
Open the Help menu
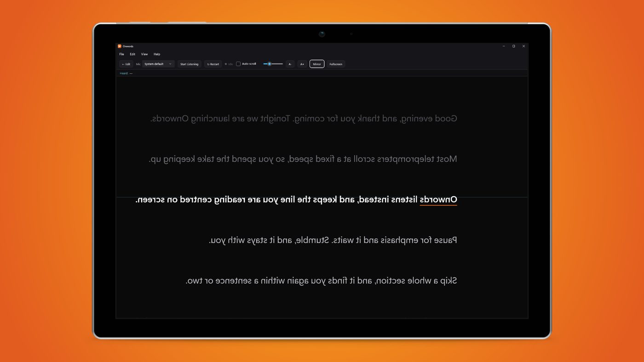point(157,54)
